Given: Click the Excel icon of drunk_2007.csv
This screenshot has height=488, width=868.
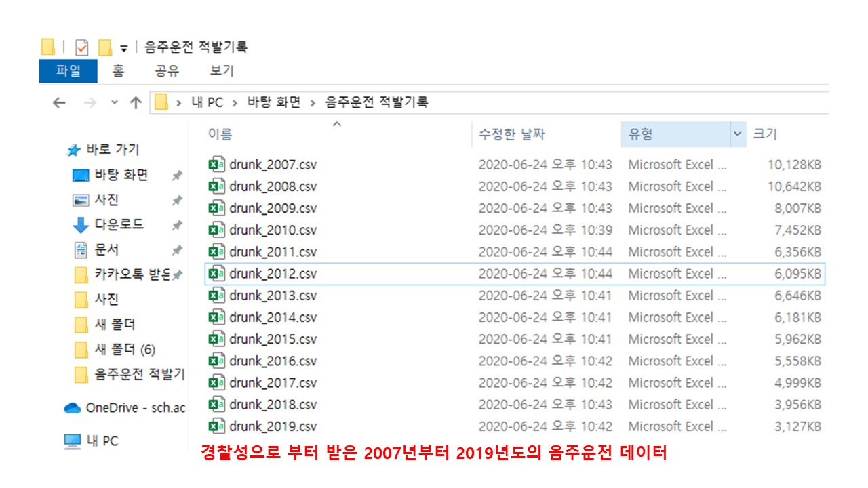Looking at the screenshot, I should tap(216, 164).
